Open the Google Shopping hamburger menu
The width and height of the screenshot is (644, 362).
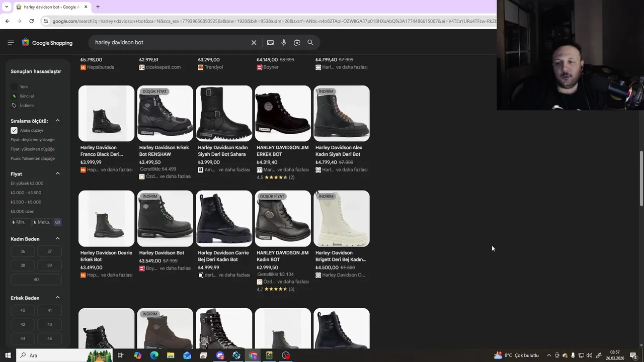click(x=11, y=43)
